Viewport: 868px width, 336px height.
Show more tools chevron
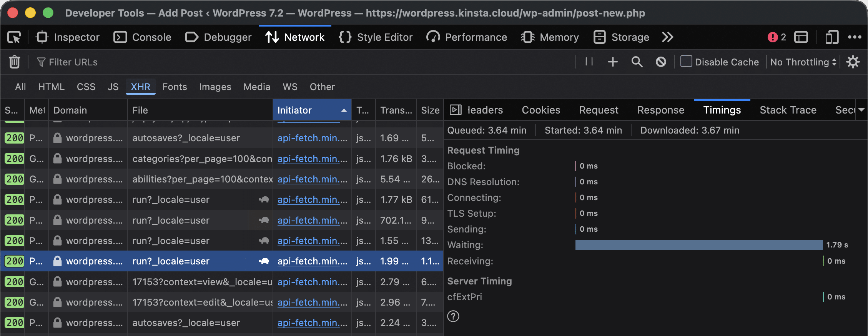point(668,37)
